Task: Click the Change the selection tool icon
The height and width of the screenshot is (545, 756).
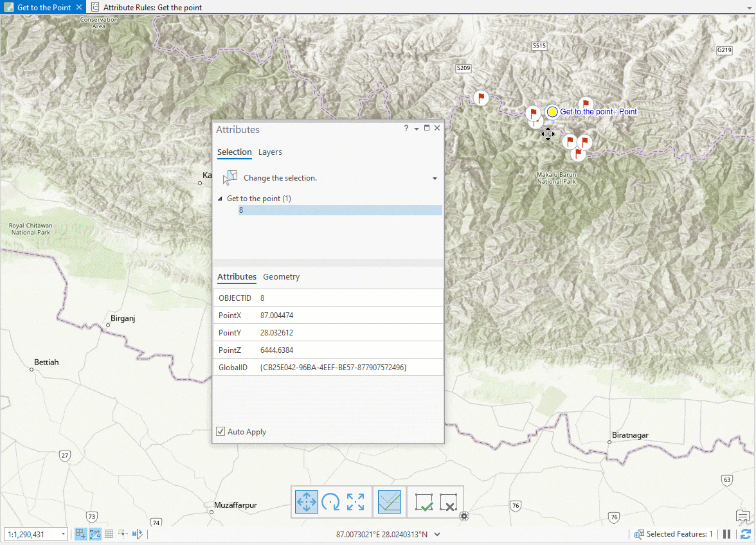Action: [x=230, y=178]
